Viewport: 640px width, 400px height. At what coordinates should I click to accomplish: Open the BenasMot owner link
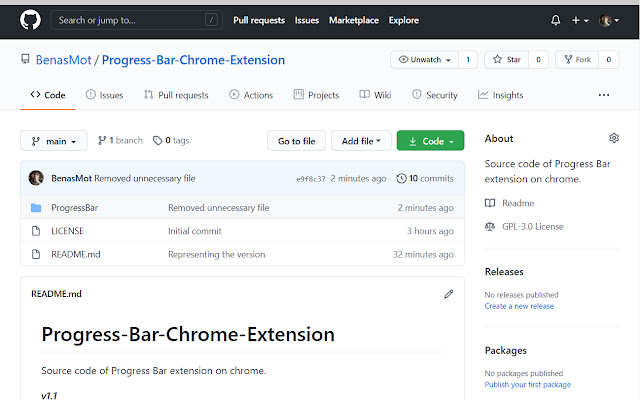(x=63, y=60)
